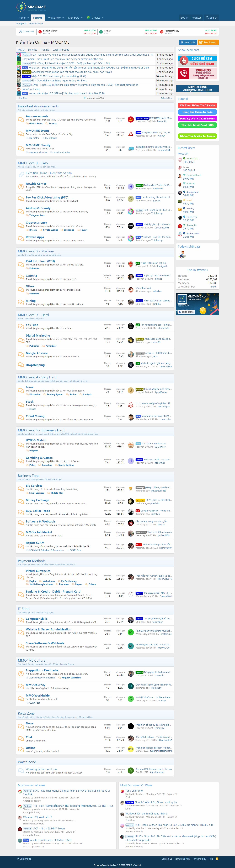Toggle the Auto-refresh (60s) checkbox

click(85, 98)
